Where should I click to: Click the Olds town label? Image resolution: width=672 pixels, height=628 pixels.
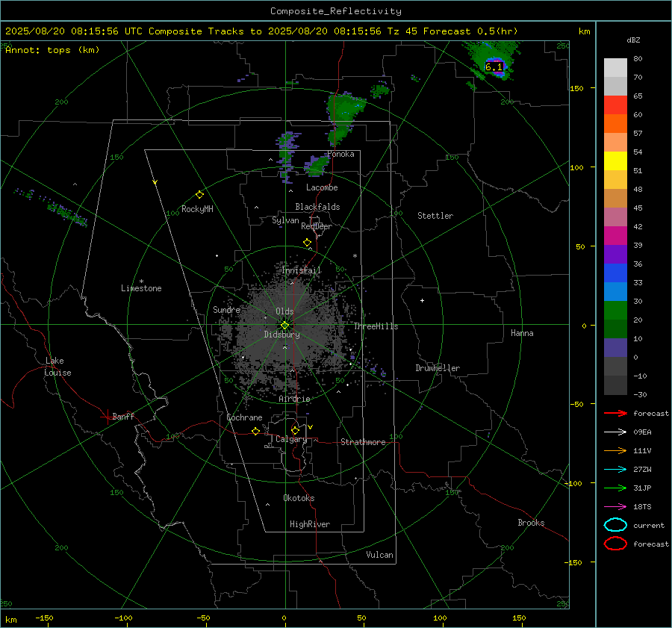point(284,311)
